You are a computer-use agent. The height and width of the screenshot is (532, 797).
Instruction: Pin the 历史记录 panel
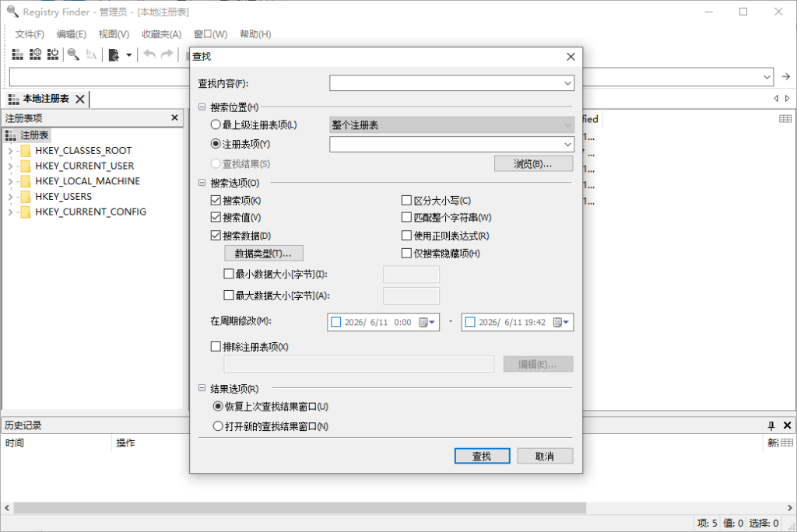[771, 425]
